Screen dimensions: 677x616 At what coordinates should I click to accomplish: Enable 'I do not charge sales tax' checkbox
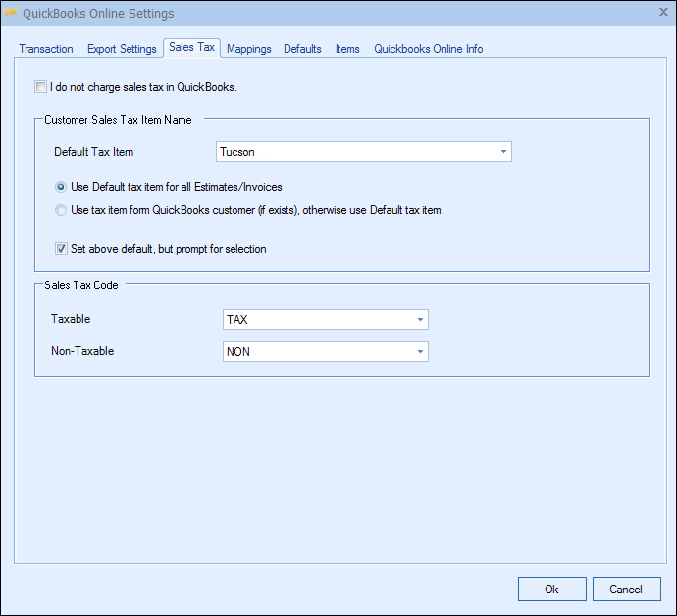tap(41, 87)
